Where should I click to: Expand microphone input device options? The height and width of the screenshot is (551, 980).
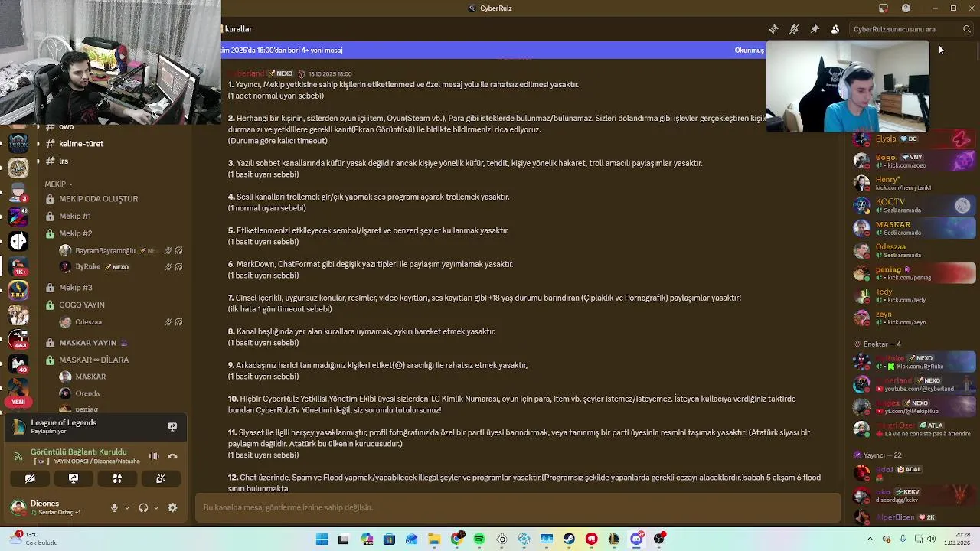pyautogui.click(x=127, y=507)
